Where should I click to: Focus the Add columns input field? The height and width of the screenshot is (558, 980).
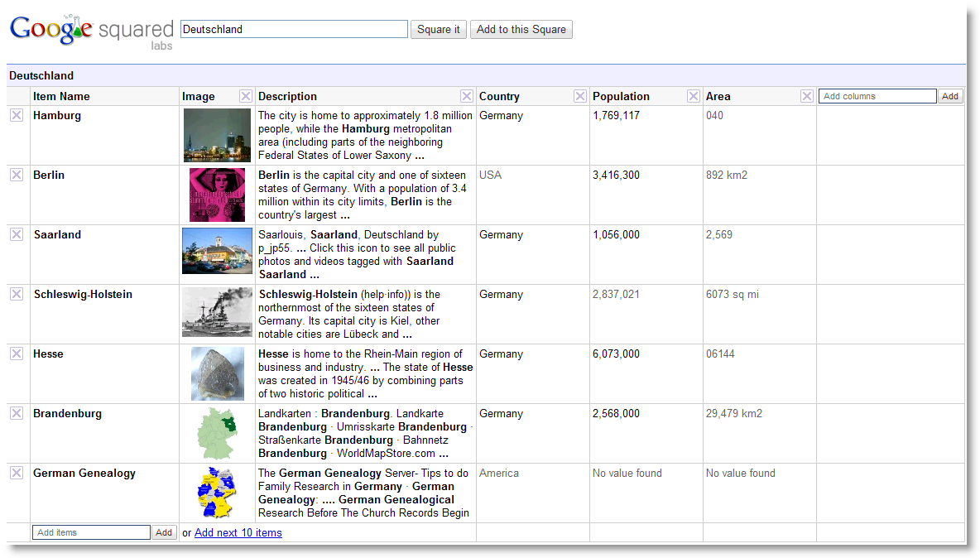pos(877,96)
